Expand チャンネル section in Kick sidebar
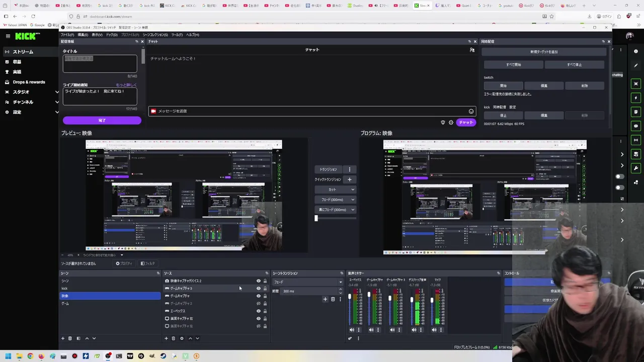Viewport: 644px width, 362px height. [57, 102]
